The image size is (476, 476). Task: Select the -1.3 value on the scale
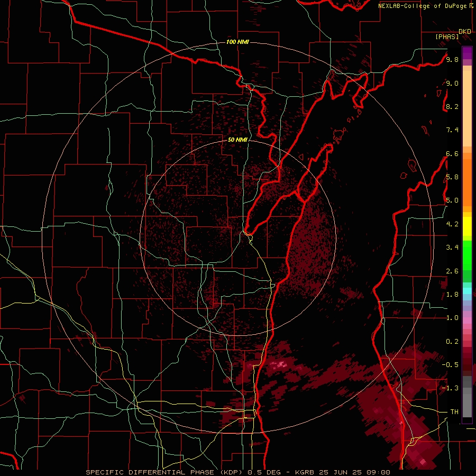click(x=450, y=388)
